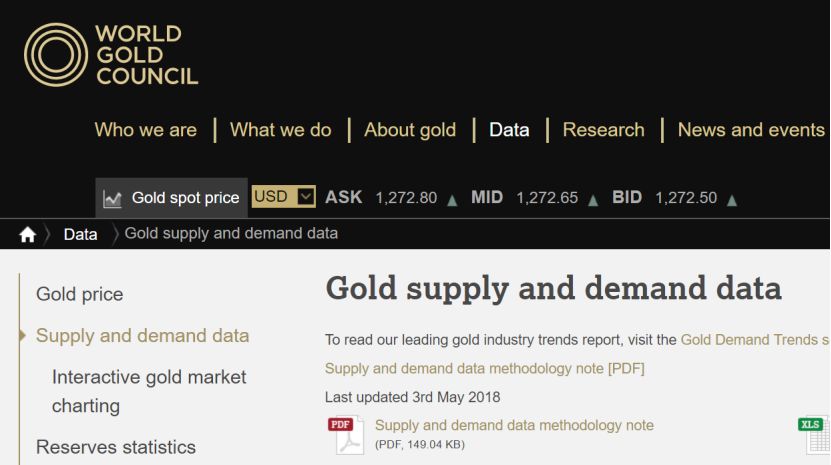Click the Data breadcrumb link

coord(80,234)
